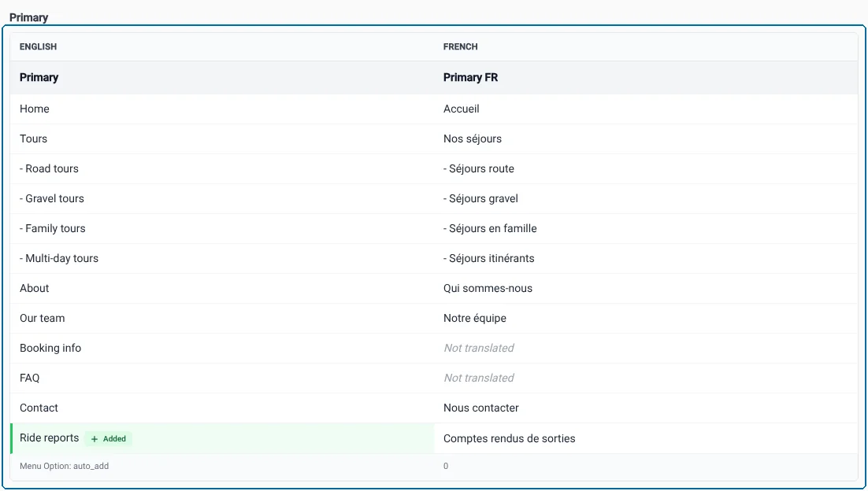The image size is (868, 491).
Task: Select the "FAQ" menu entry
Action: tap(29, 378)
